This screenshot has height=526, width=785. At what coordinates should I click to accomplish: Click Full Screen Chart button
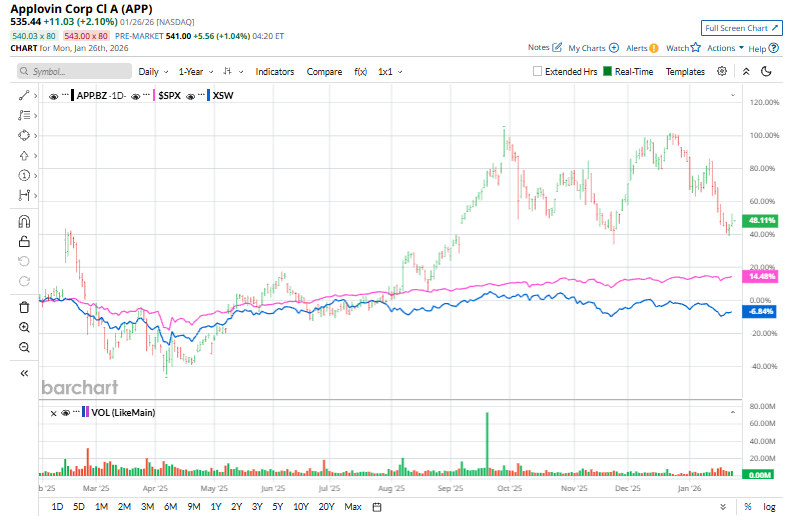point(741,28)
